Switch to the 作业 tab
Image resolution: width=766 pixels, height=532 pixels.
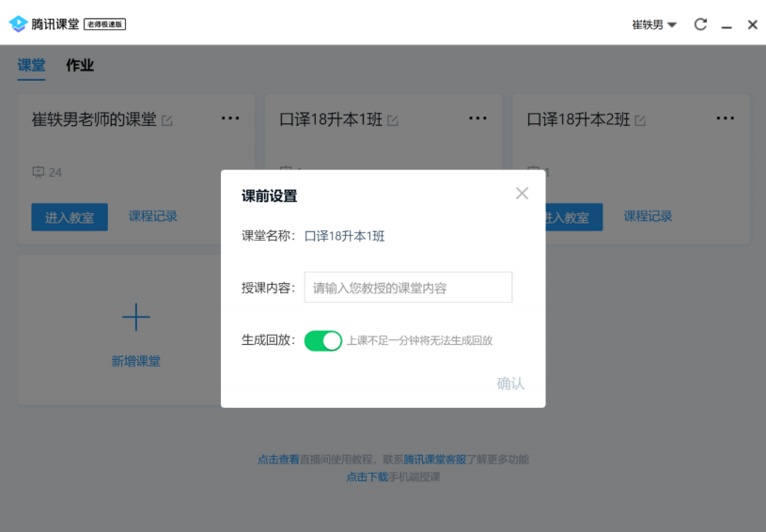click(x=80, y=65)
